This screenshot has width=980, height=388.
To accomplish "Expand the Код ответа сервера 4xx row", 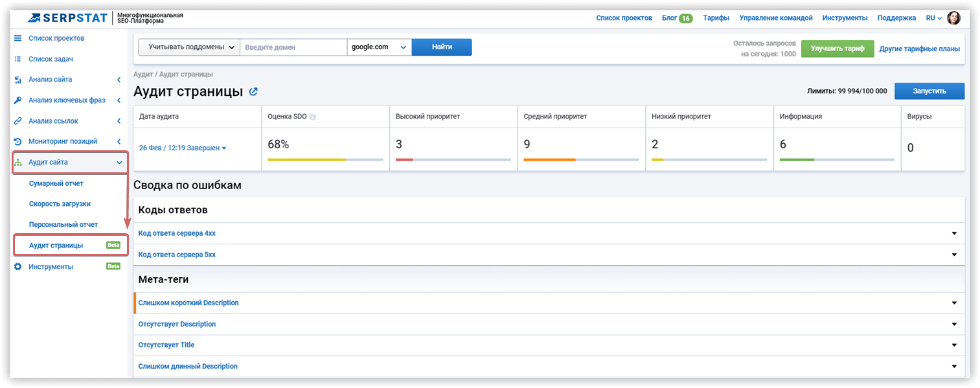I will coord(549,233).
